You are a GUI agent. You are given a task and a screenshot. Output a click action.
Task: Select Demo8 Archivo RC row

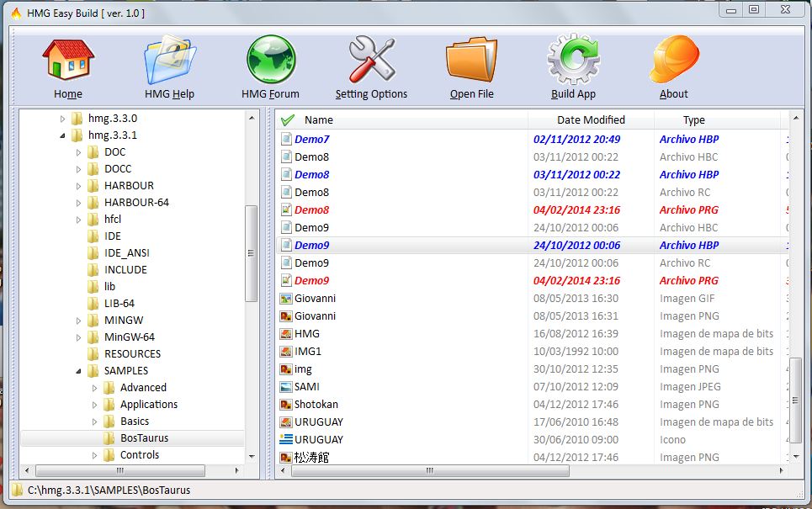(533, 192)
